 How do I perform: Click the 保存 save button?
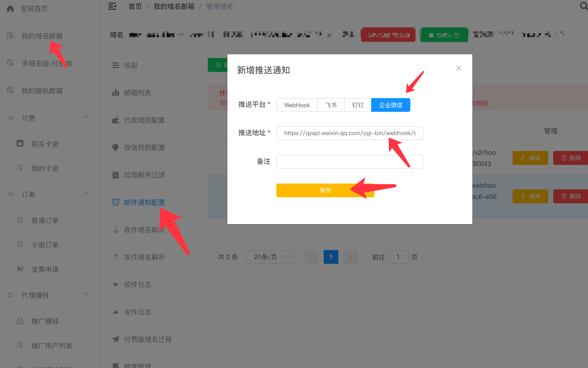(x=325, y=190)
